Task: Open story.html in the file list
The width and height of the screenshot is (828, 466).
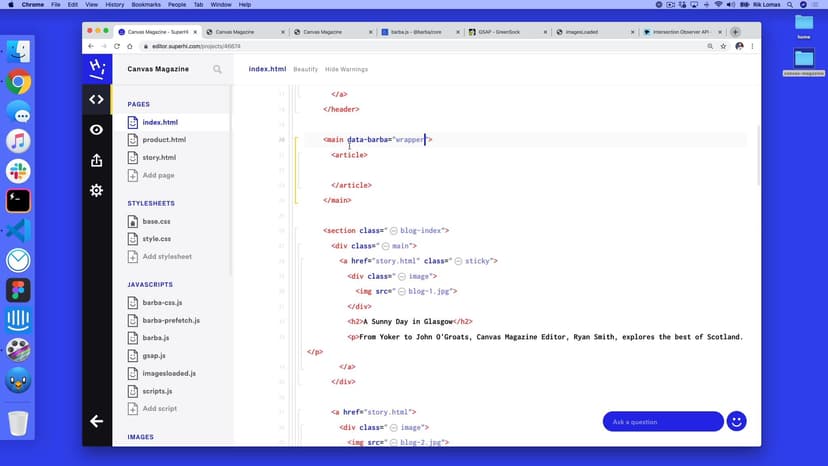Action: coord(159,157)
